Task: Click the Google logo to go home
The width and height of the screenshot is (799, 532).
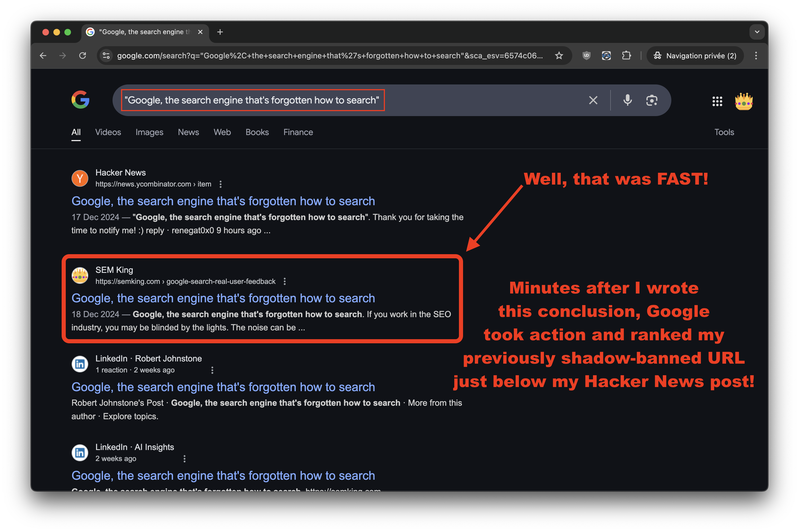Action: [80, 100]
